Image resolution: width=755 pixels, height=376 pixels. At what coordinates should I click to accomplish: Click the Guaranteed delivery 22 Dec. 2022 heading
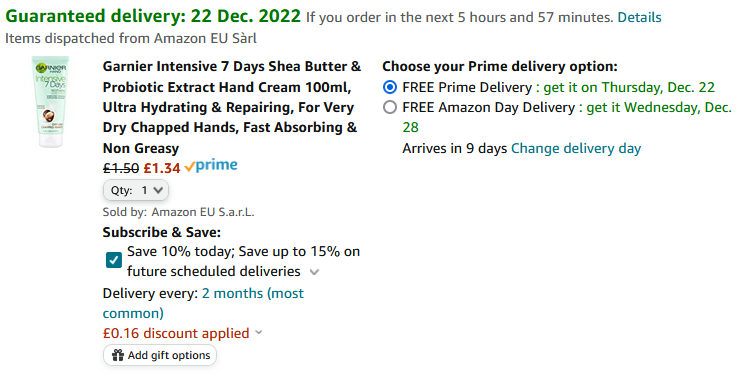coord(153,16)
